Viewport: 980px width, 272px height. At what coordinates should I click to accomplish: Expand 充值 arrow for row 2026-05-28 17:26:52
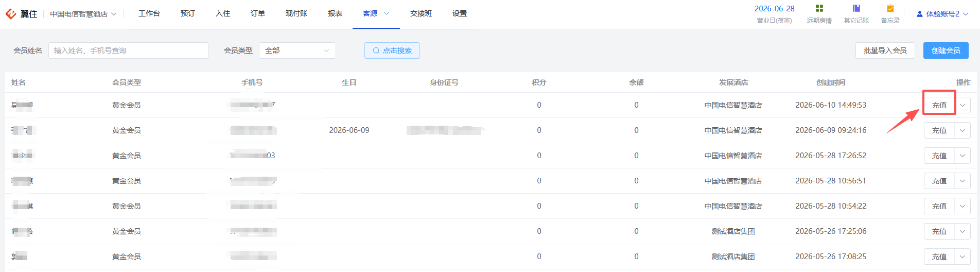(x=962, y=156)
